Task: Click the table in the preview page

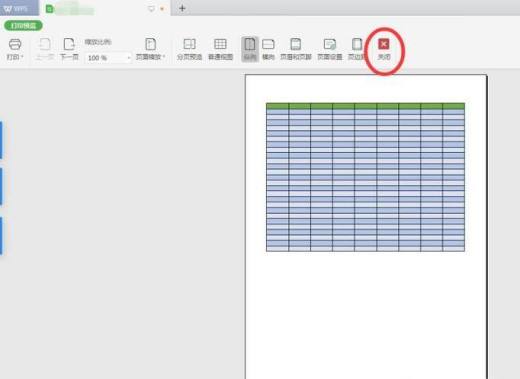Action: pyautogui.click(x=365, y=177)
